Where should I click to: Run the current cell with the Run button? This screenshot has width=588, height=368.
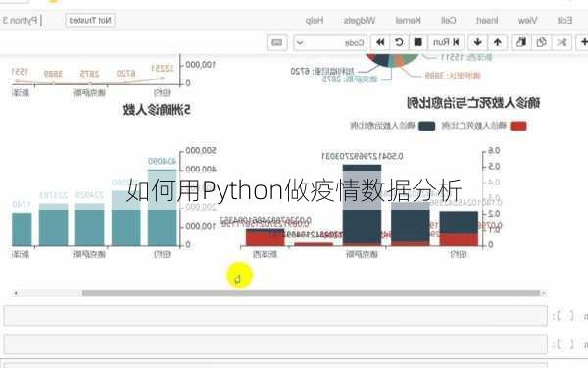446,42
